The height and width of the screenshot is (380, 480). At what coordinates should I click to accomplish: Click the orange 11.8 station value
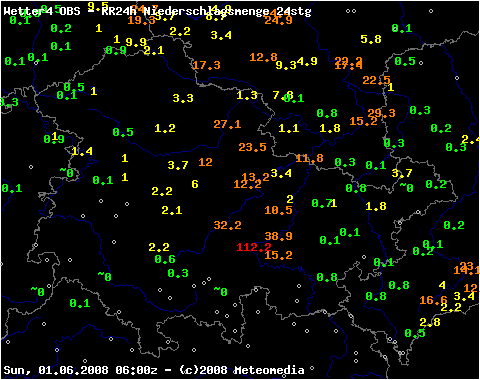click(309, 158)
